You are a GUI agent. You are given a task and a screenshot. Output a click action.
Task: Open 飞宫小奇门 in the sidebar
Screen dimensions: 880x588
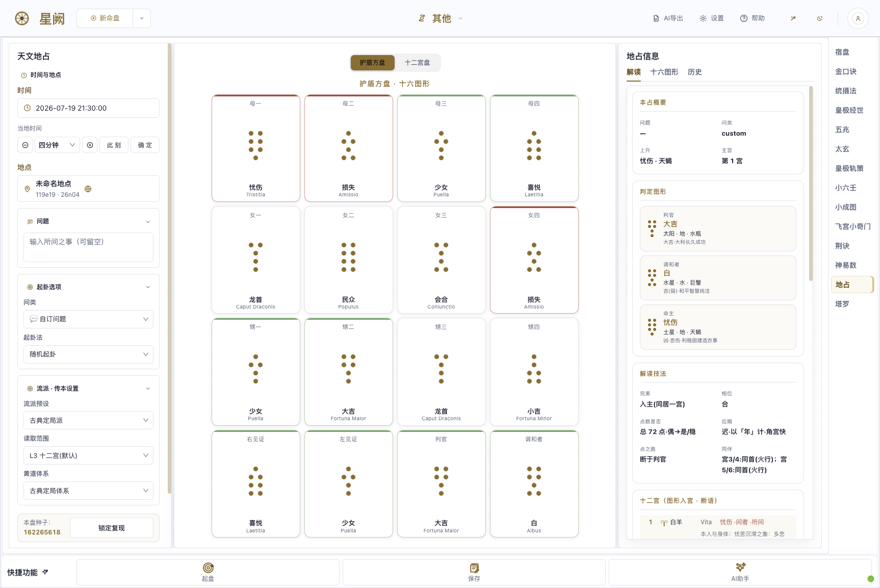click(852, 226)
